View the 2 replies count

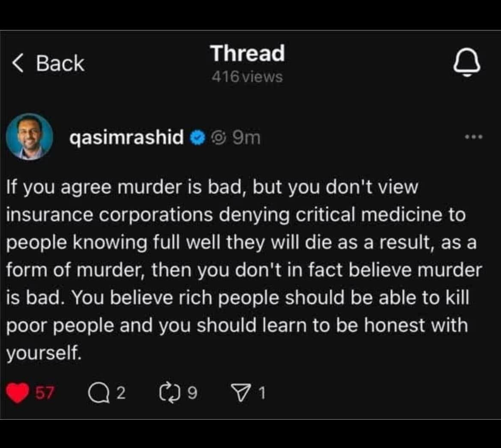tap(121, 393)
